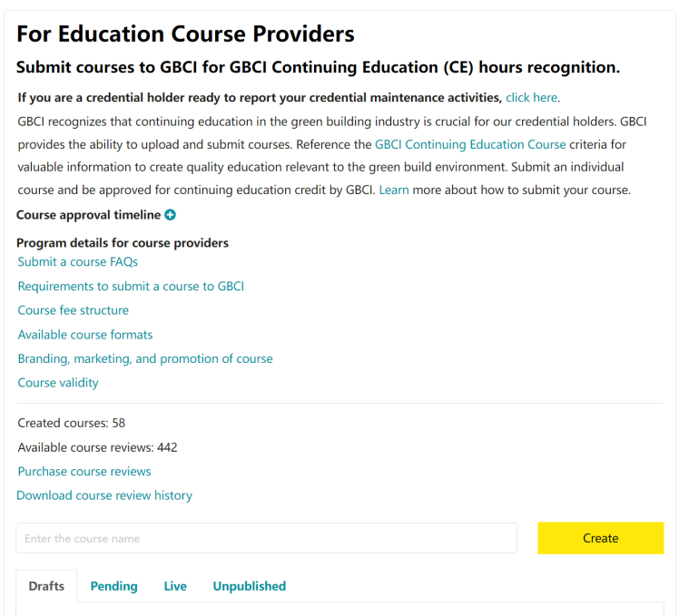Switch to the Pending tab
Viewport: 679px width, 616px height.
tap(114, 586)
